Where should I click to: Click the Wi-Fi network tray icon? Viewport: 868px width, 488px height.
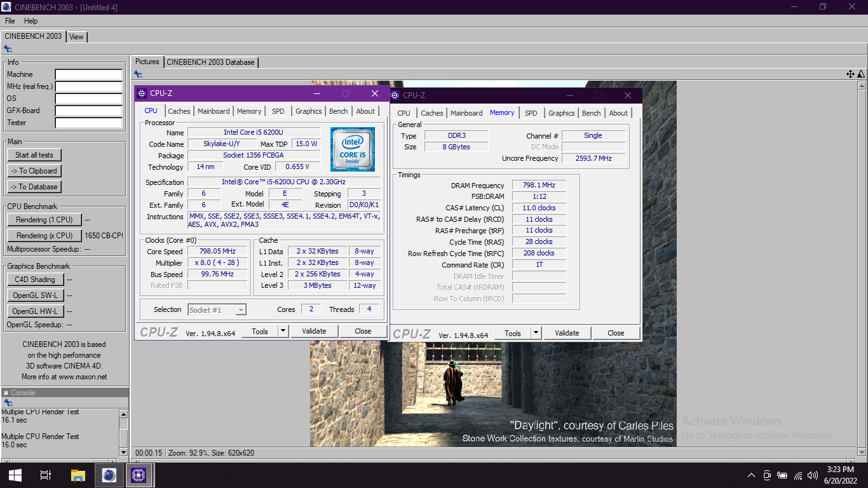click(798, 475)
